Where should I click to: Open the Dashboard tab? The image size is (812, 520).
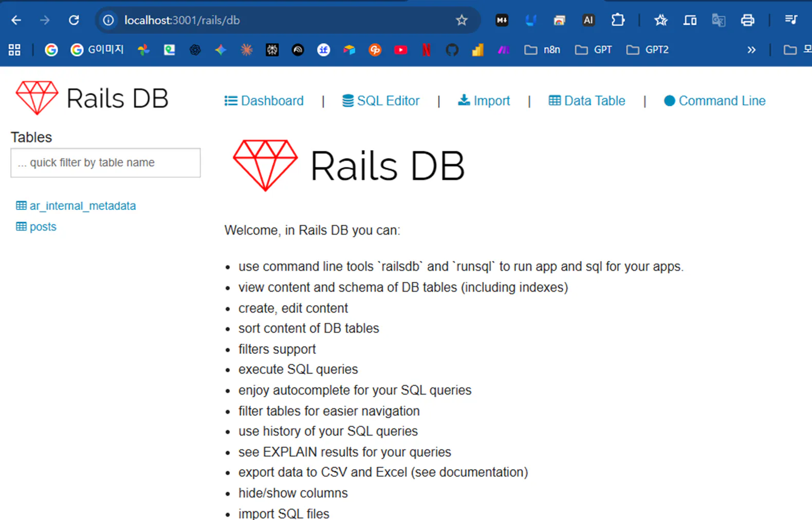tap(264, 101)
